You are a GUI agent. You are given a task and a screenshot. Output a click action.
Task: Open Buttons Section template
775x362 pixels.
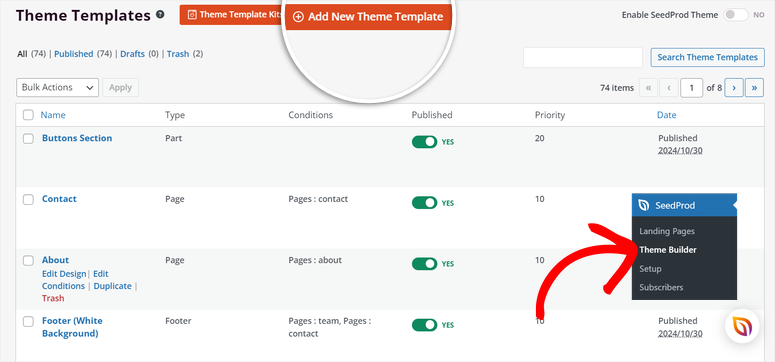[77, 138]
